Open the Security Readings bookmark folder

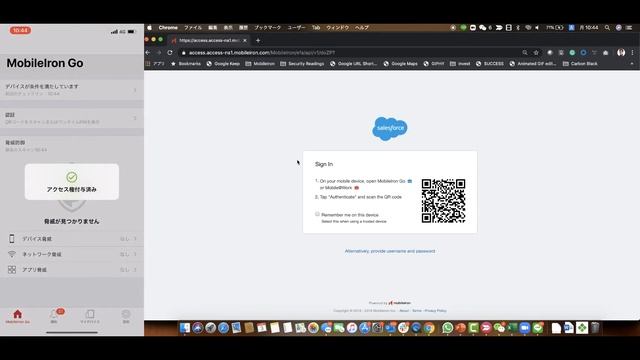coord(302,64)
